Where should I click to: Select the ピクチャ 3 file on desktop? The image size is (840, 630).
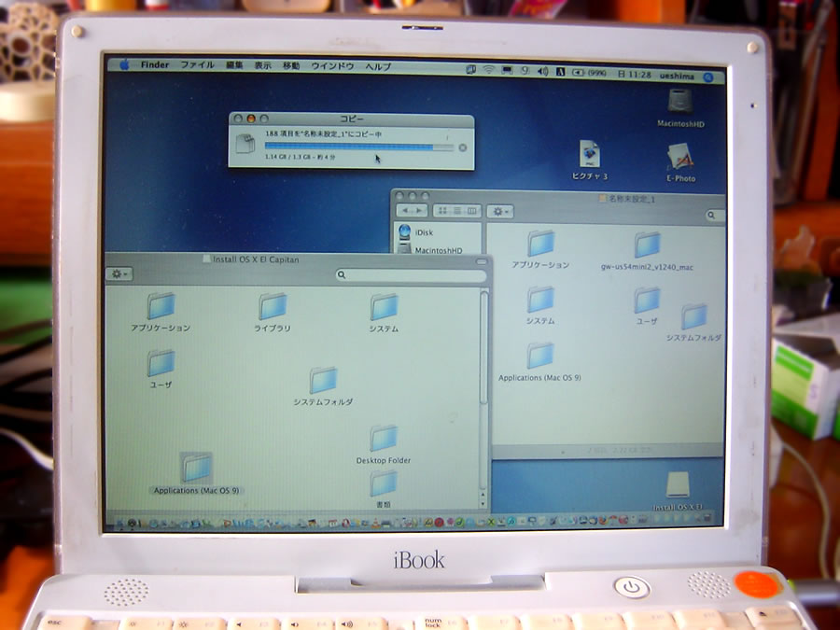pos(589,161)
